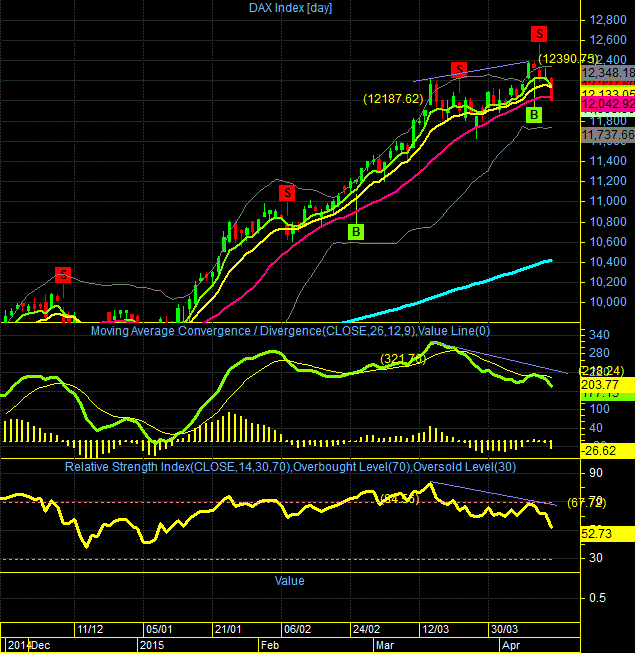635x653 pixels.
Task: Click the 21/01 date label
Action: click(x=228, y=629)
